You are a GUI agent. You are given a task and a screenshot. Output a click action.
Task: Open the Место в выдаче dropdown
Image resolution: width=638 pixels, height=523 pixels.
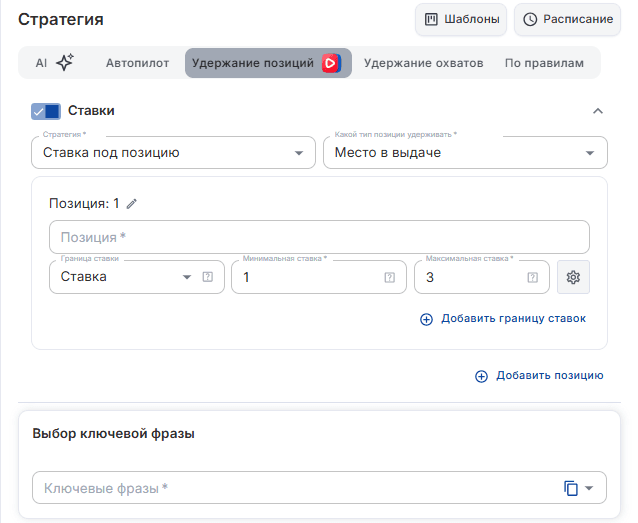(x=465, y=153)
